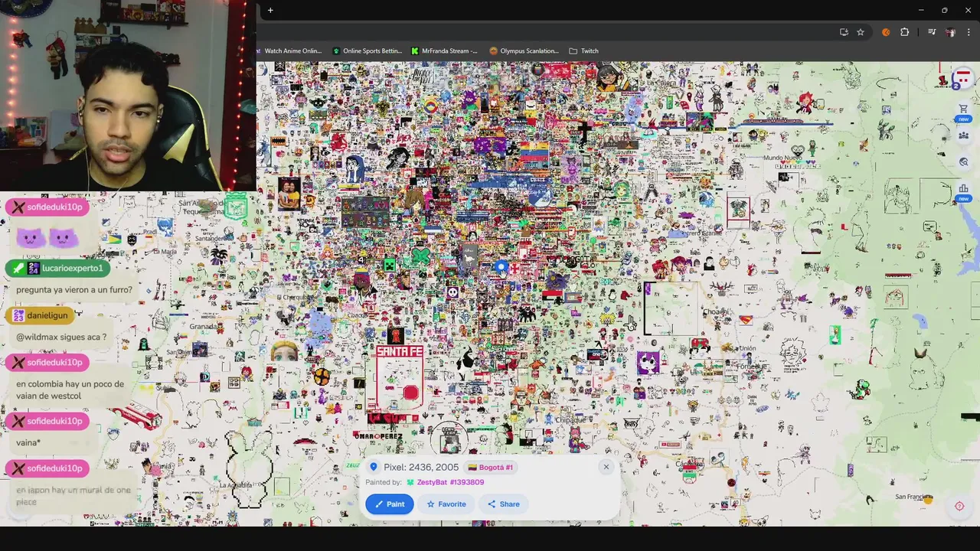Viewport: 980px width, 551px height.
Task: Expand the Twitch bookmarks folder
Action: tap(584, 51)
